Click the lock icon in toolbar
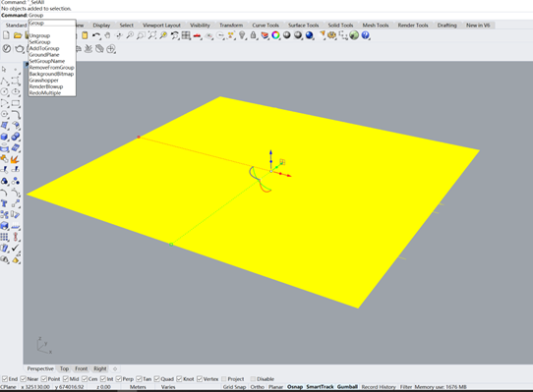This screenshot has height=392, width=533. 254,35
